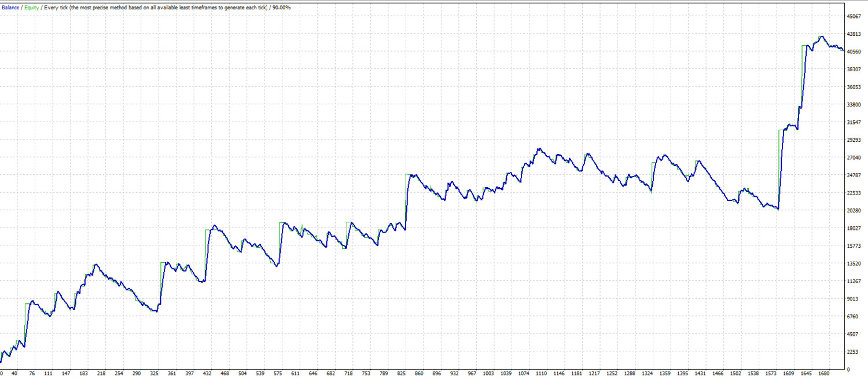Click trade number 825 on horizontal axis
Viewport: 868px width, 378px height.
coord(402,374)
